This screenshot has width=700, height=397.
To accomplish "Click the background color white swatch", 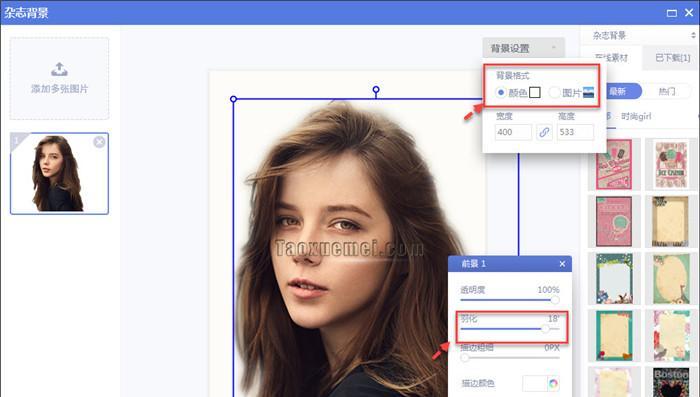I will [x=535, y=92].
